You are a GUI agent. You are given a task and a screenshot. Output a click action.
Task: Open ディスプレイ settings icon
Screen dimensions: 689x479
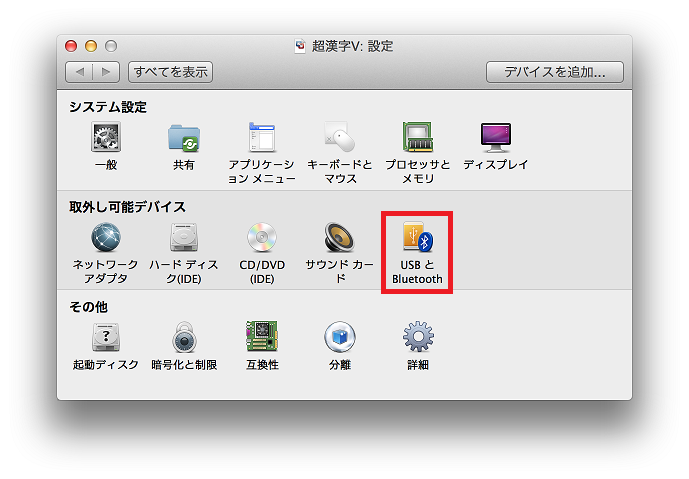(x=495, y=138)
